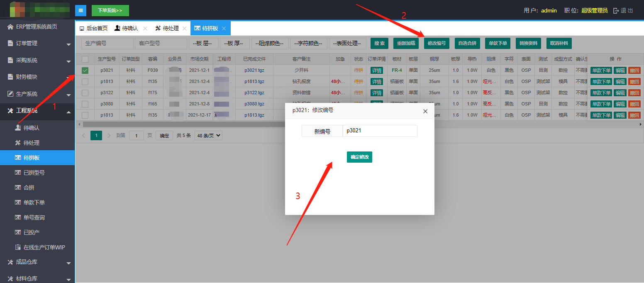Click the 确定修改 confirm button
644x283 pixels.
359,157
